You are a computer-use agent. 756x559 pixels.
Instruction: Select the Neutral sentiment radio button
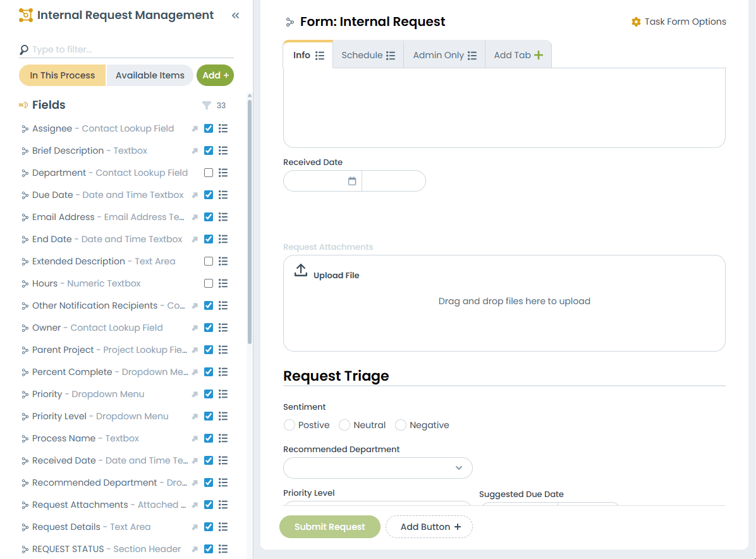pos(344,425)
